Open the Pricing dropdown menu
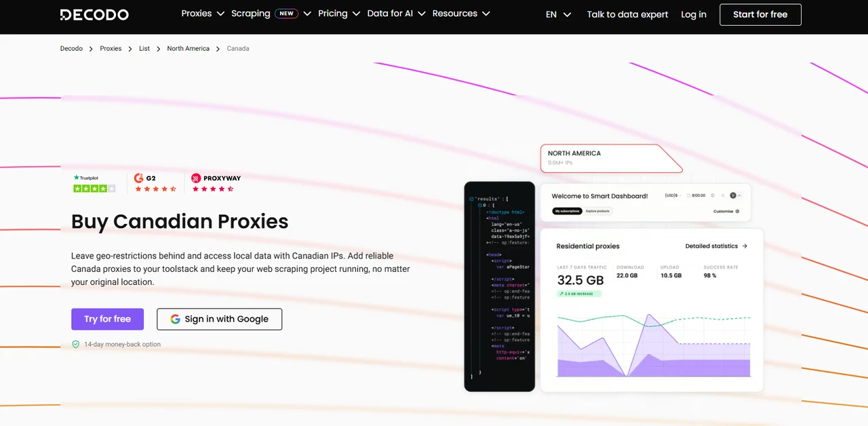This screenshot has height=426, width=868. pyautogui.click(x=339, y=14)
